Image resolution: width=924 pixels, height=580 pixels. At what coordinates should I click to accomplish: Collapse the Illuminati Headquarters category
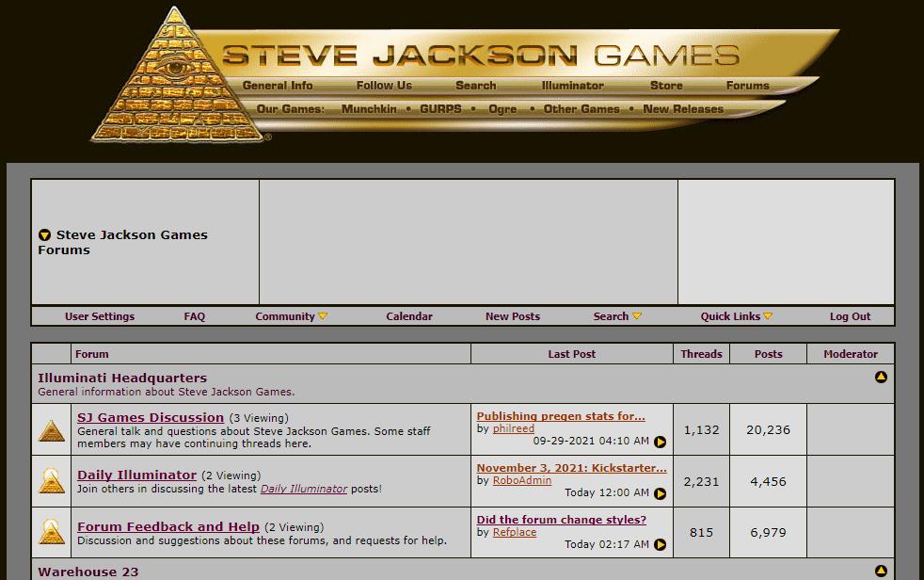pyautogui.click(x=881, y=378)
